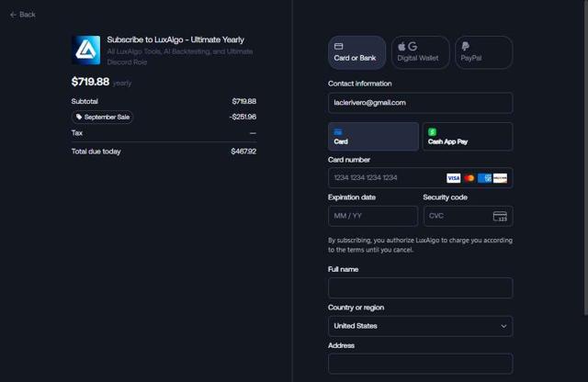Click the $719.88 yearly price heading
The width and height of the screenshot is (588, 382).
(x=90, y=82)
